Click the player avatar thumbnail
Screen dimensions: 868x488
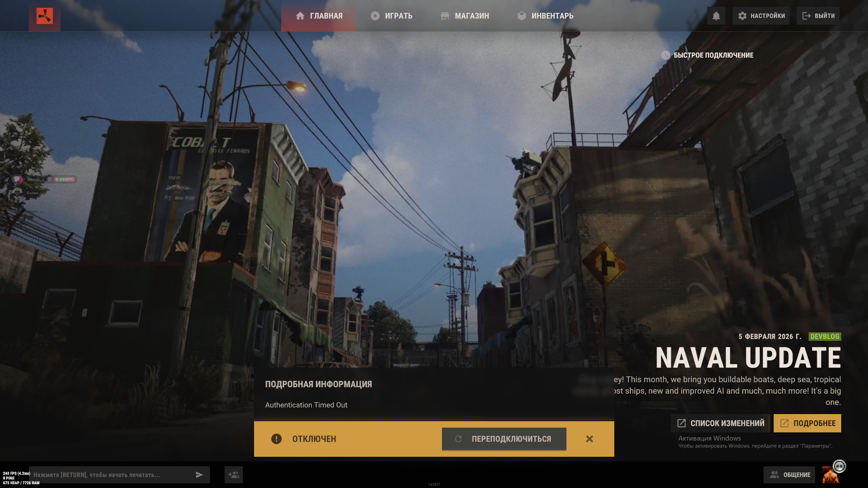[831, 475]
